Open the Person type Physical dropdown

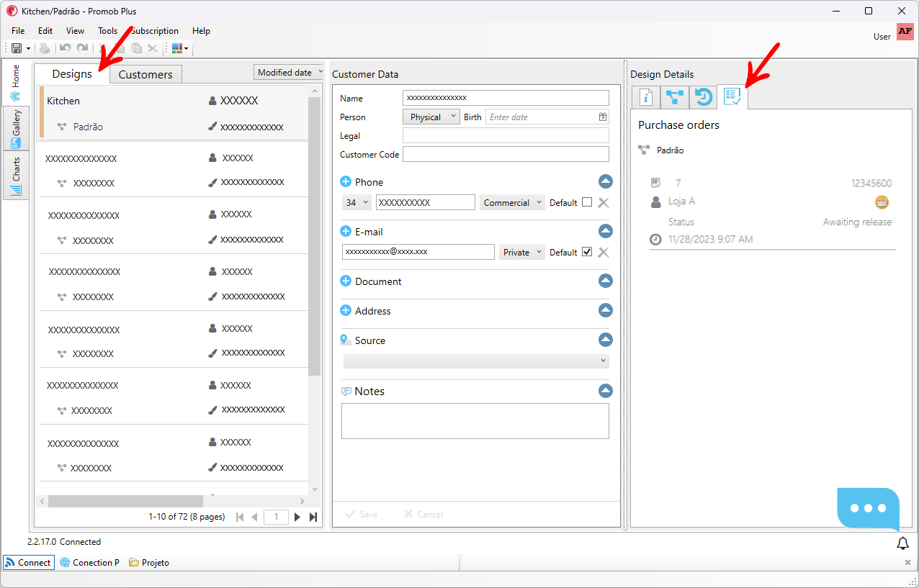tap(431, 117)
